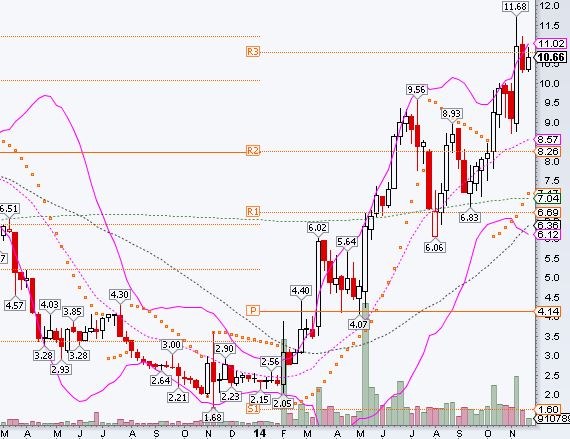
Task: Click the 5.0 price axis value
Action: click(x=551, y=278)
